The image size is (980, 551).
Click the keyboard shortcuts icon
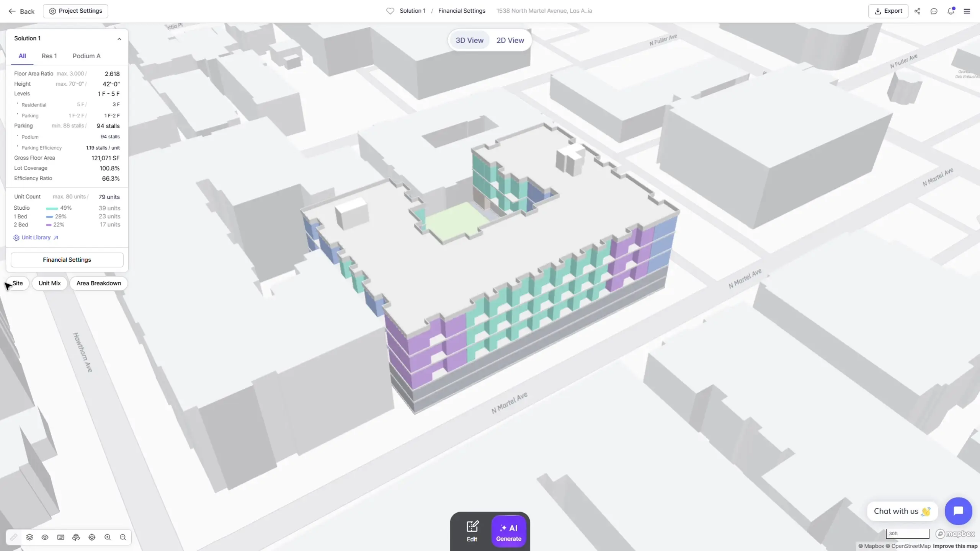pos(60,537)
